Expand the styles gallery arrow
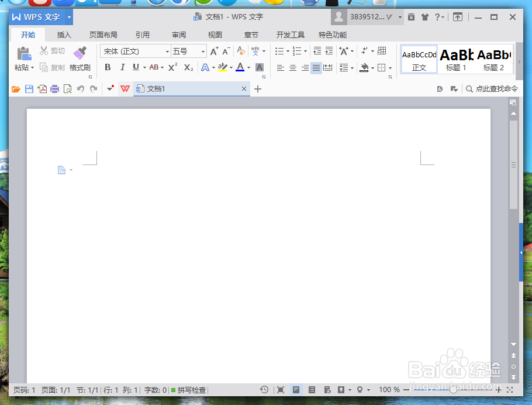532x405 pixels. [519, 62]
